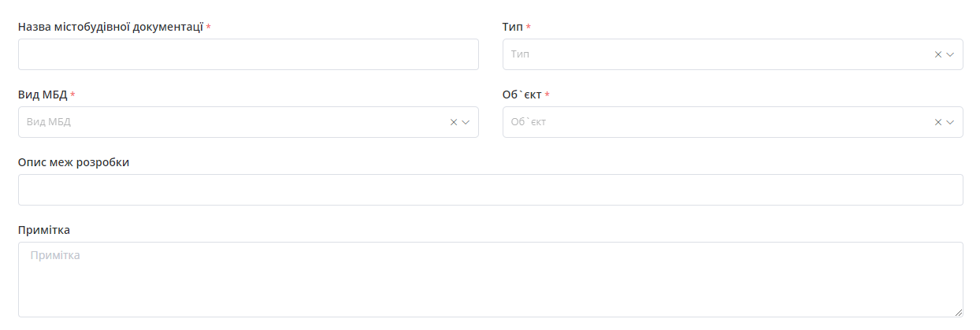Clear the Тип field with the X icon

937,54
